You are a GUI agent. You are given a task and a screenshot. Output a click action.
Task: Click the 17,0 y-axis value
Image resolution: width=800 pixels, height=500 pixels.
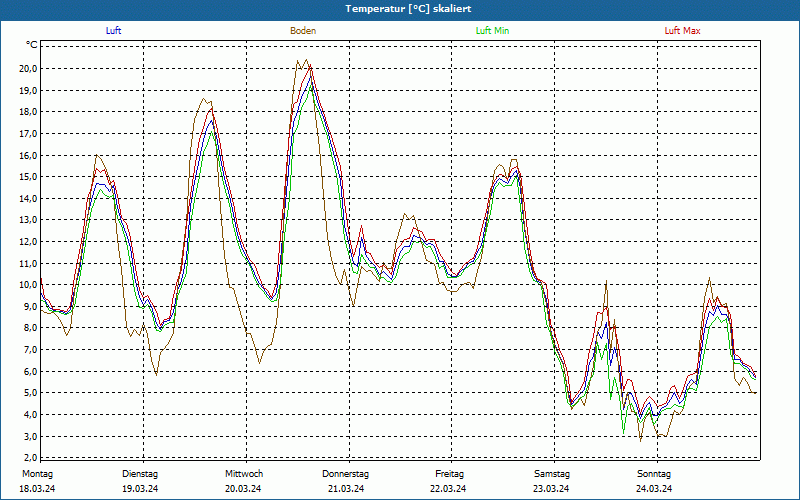tap(28, 134)
